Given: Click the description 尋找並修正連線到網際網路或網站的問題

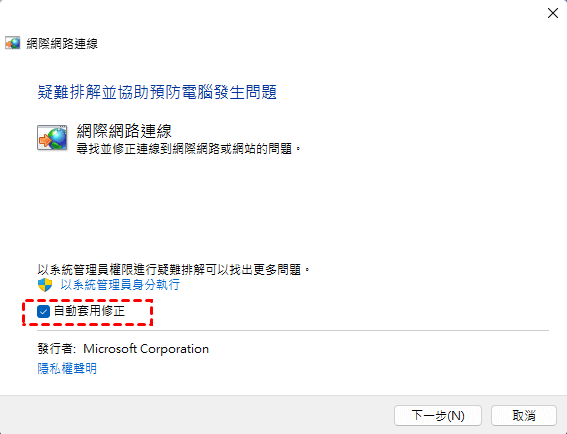Looking at the screenshot, I should tap(188, 149).
